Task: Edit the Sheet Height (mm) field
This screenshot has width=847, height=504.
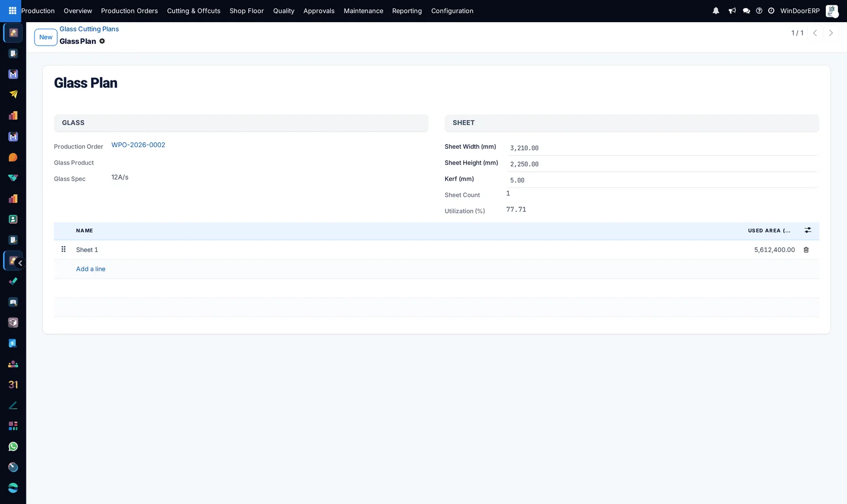Action: 662,164
